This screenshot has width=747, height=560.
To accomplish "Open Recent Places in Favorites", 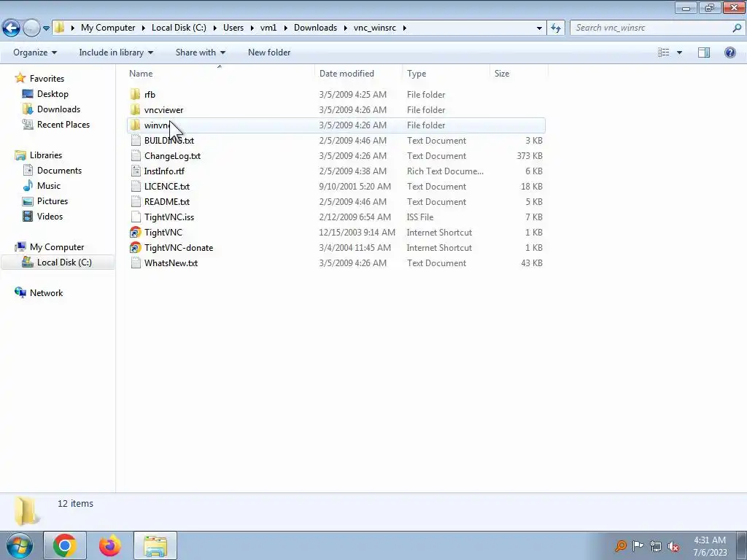I will (63, 124).
